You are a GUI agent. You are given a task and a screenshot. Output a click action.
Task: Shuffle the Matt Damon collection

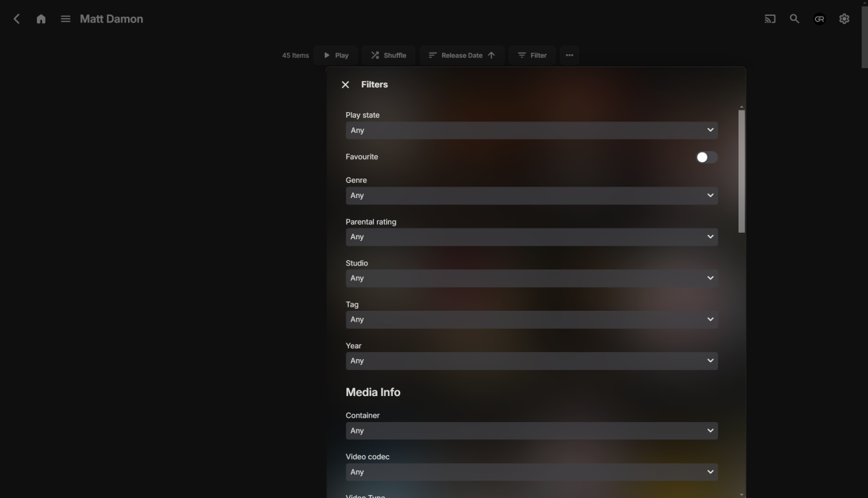point(388,55)
